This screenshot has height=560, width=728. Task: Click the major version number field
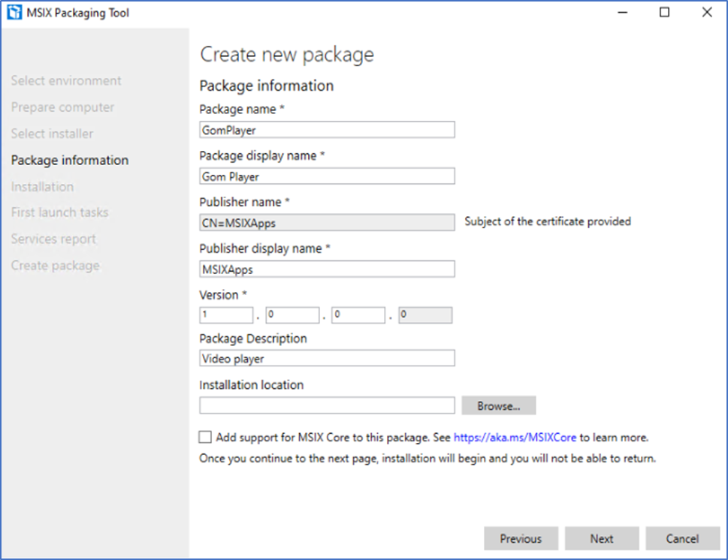(227, 315)
